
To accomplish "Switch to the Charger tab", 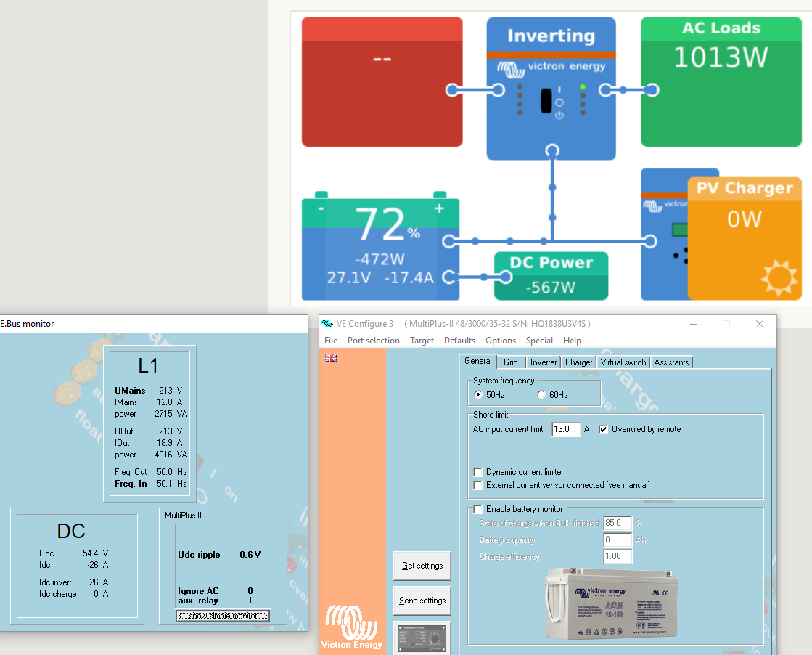I will [x=578, y=362].
